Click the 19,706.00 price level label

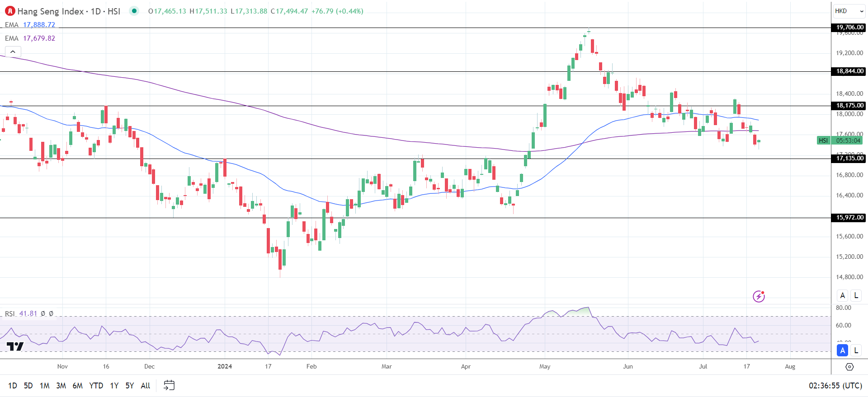pyautogui.click(x=849, y=28)
